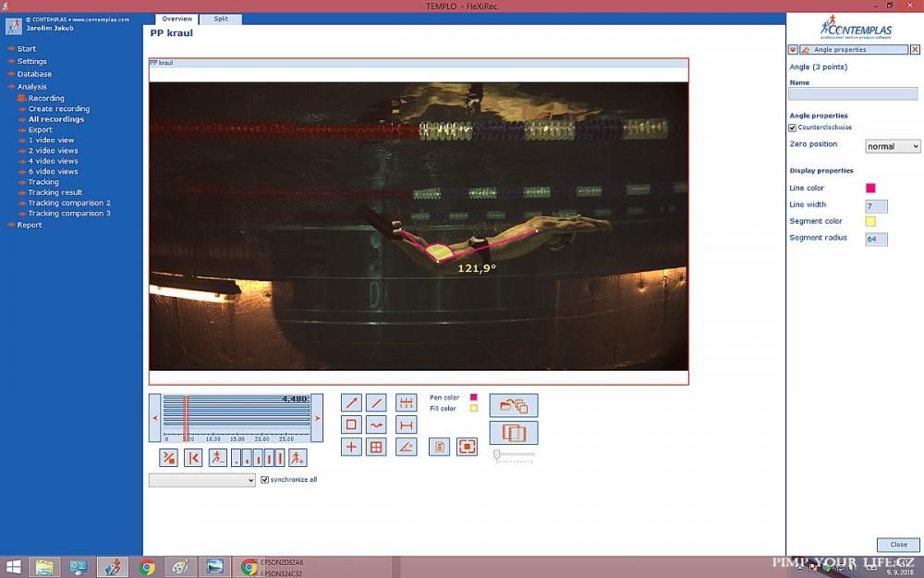Select the angle measurement tool
Screen dimensions: 924x578
pyautogui.click(x=406, y=447)
